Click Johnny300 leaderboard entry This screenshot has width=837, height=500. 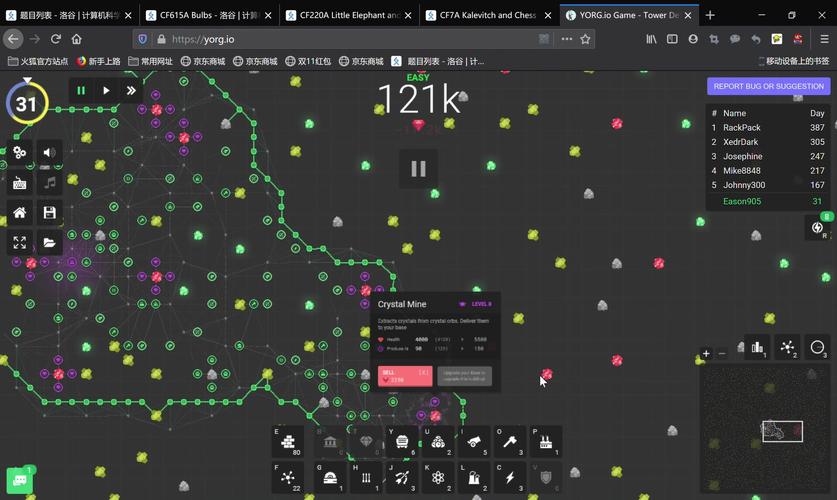(768, 185)
